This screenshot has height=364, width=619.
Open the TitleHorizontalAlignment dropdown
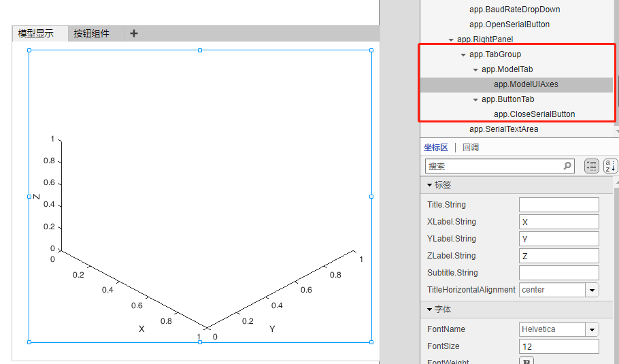[x=592, y=290]
